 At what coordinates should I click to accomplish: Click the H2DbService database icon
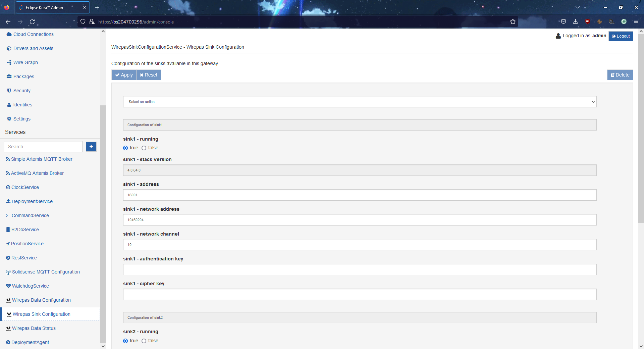click(8, 230)
